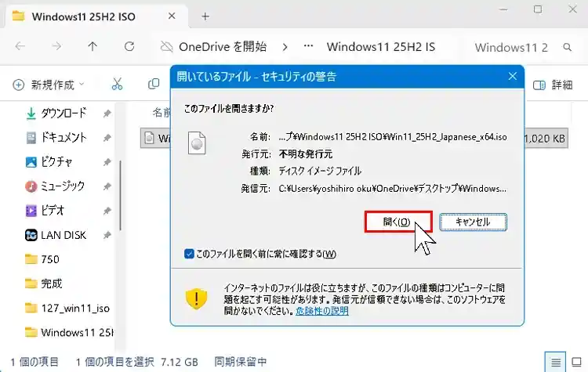
Task: Click the file name path ending Japanese_x64.iso
Action: [393, 137]
